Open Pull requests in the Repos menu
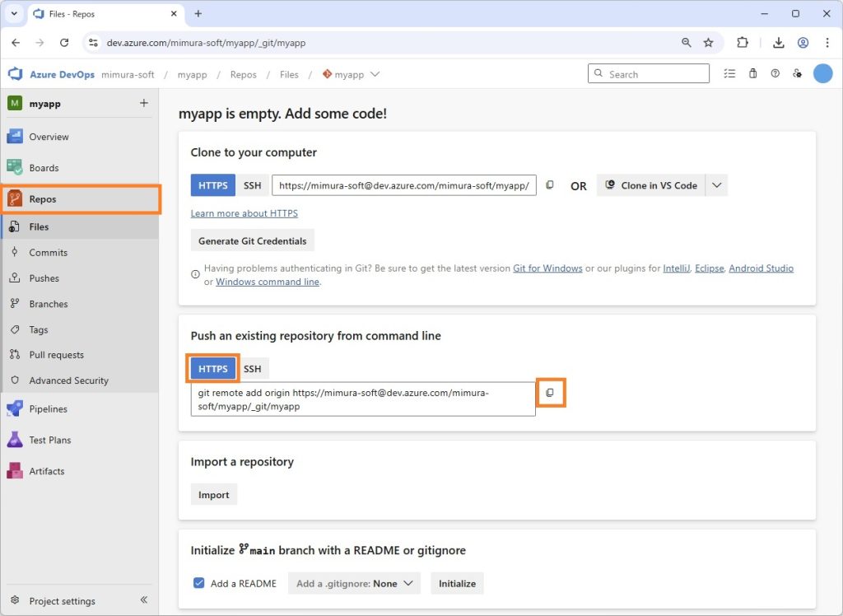843x616 pixels. (56, 355)
